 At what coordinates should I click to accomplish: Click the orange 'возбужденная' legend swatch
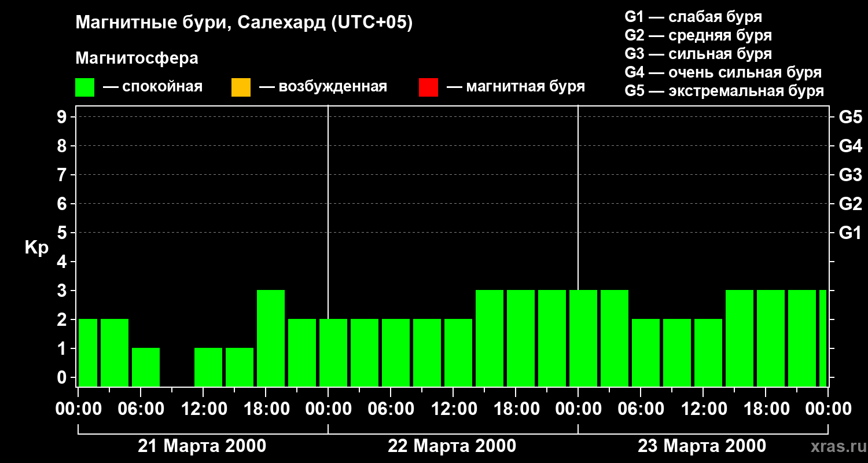(241, 87)
